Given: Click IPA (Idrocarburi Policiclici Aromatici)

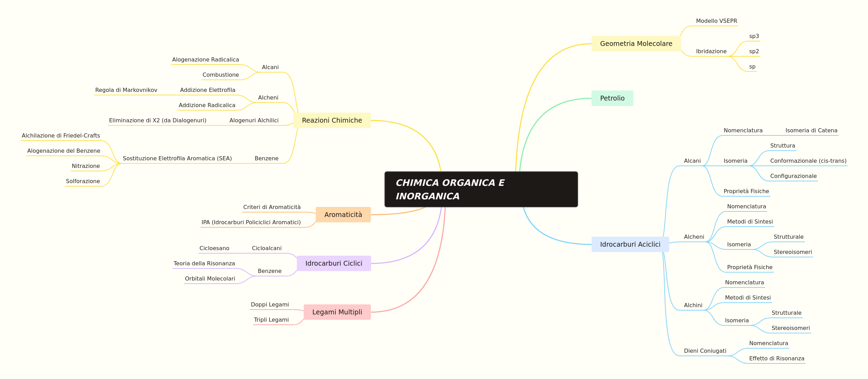Looking at the screenshot, I should [251, 222].
